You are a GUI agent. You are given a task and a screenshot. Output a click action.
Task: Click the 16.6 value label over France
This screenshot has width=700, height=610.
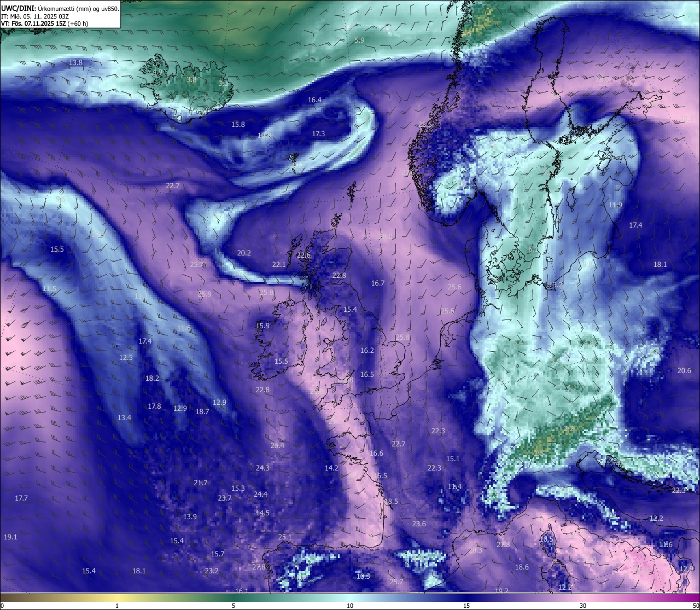coord(376,454)
